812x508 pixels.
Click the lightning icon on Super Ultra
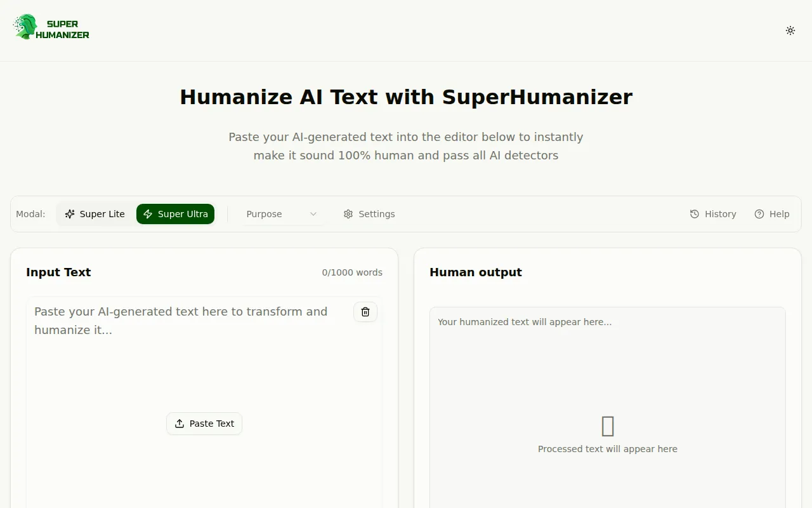tap(148, 214)
